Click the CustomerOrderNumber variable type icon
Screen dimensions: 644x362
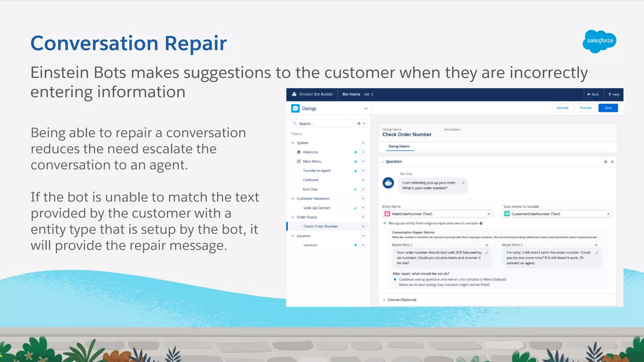point(507,214)
